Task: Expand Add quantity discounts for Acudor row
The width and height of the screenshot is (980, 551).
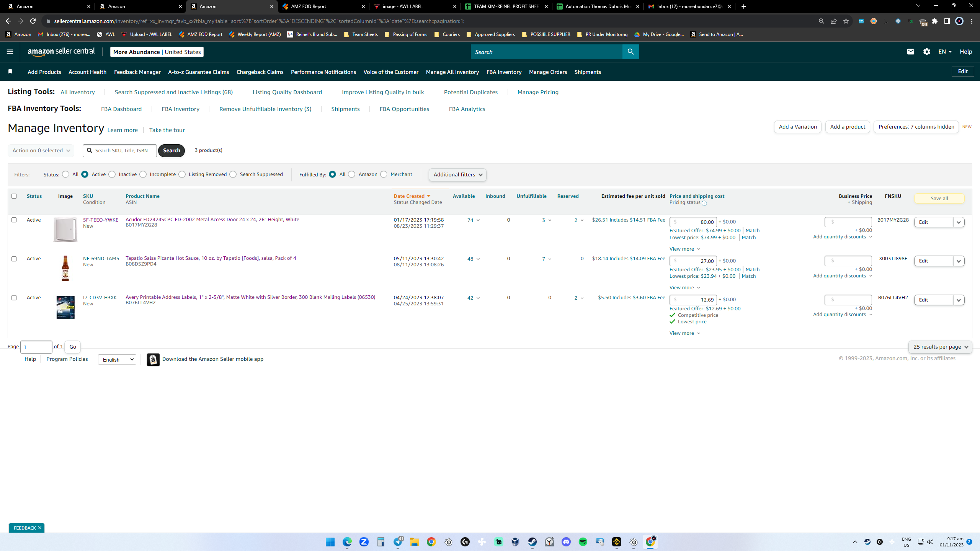Action: point(843,237)
